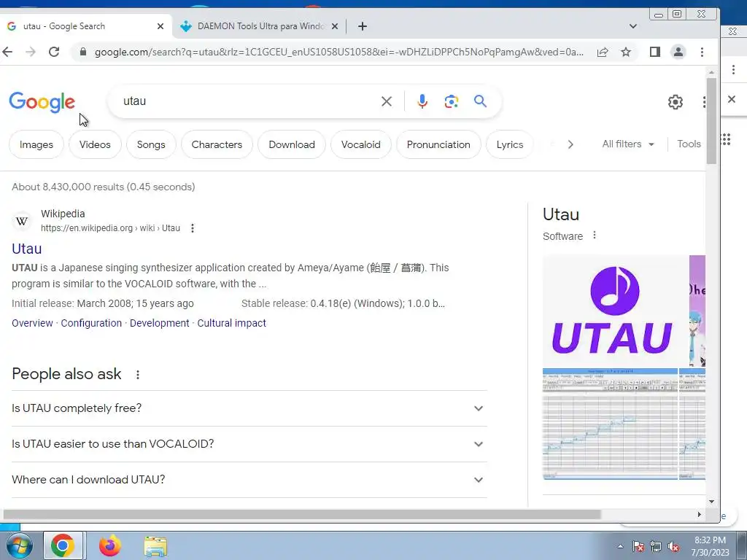
Task: Click the Action Center flag tray icon
Action: pyautogui.click(x=638, y=547)
